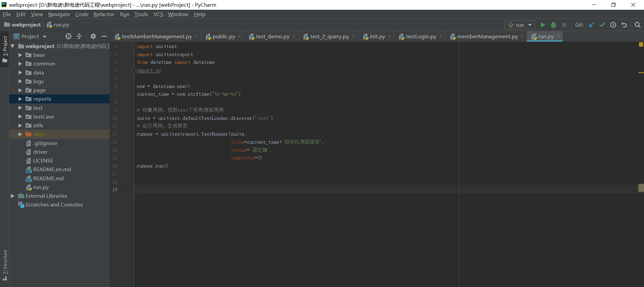Hide the Project panel with minus icon
644x287 pixels.
coord(104,36)
